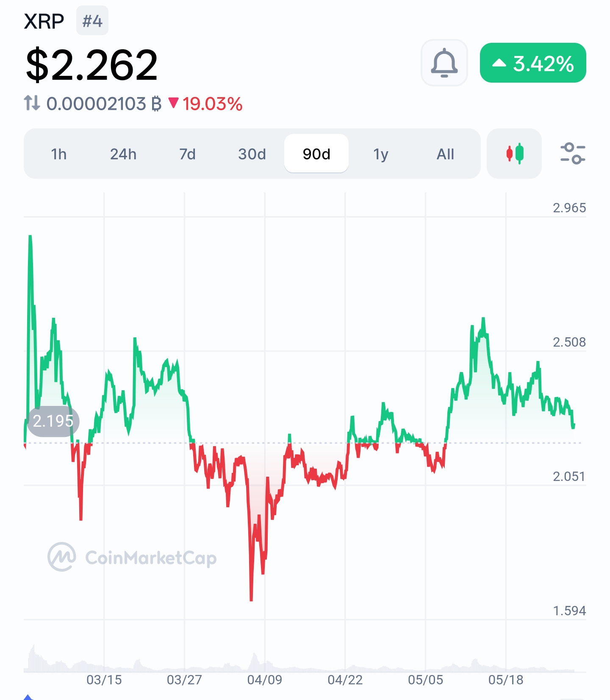Viewport: 610px width, 700px height.
Task: Tap the 2.195 price marker on chart
Action: pyautogui.click(x=53, y=421)
